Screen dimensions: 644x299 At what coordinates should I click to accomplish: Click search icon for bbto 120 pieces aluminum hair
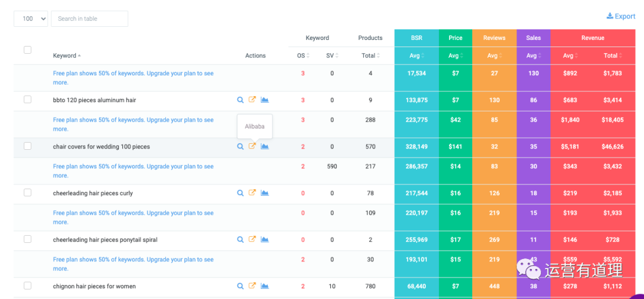240,100
